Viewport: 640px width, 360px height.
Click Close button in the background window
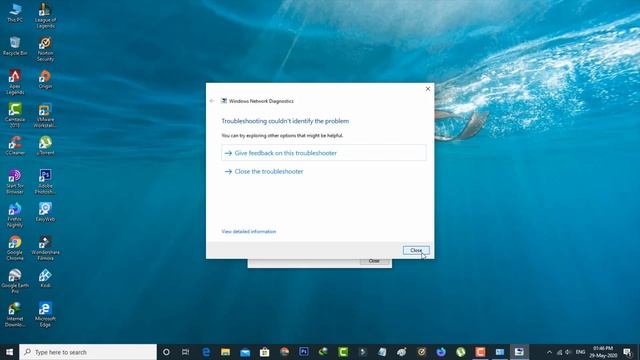coord(374,261)
